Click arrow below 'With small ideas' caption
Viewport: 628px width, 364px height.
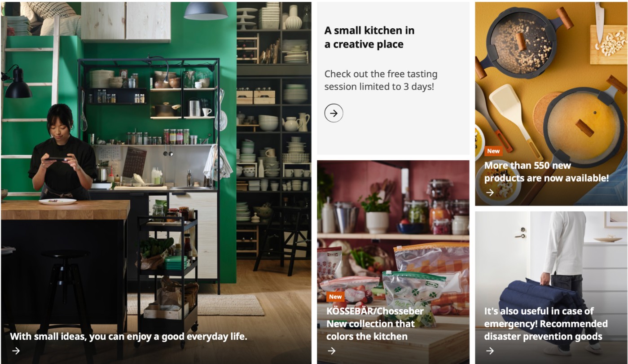coord(16,351)
